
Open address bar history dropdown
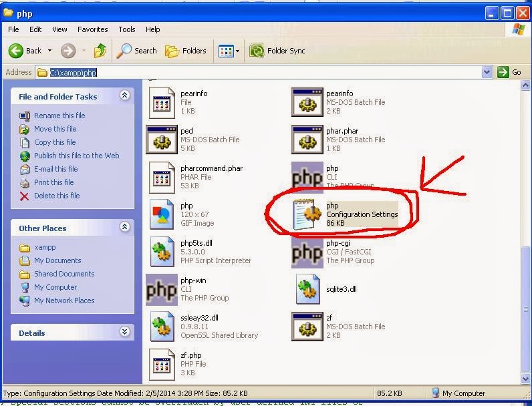[x=487, y=72]
